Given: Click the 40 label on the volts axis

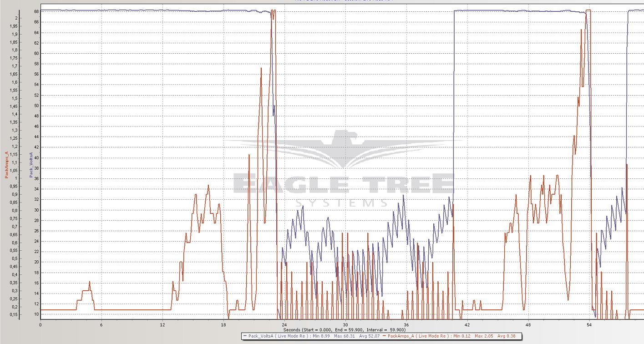Looking at the screenshot, I should pyautogui.click(x=36, y=158).
